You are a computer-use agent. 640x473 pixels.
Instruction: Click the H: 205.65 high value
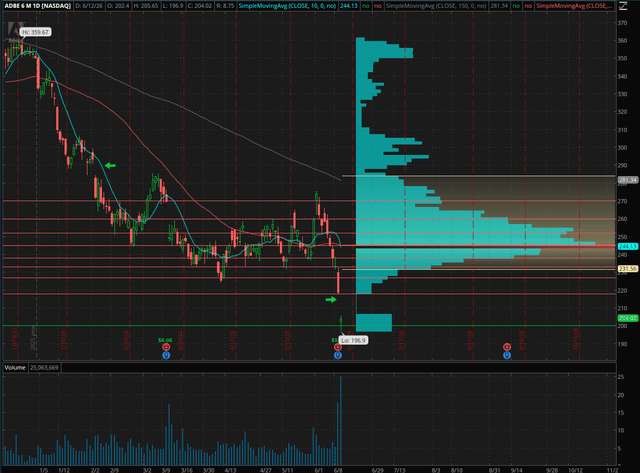point(145,6)
